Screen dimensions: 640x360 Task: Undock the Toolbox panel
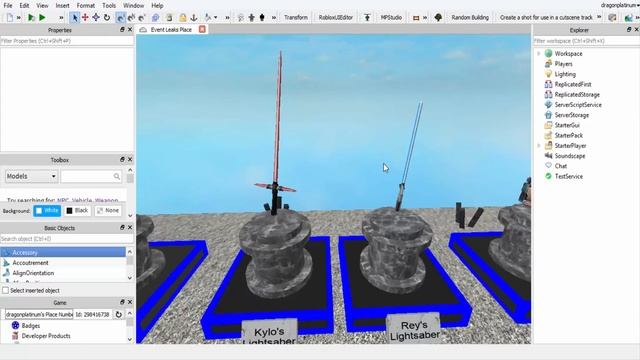[x=122, y=160]
